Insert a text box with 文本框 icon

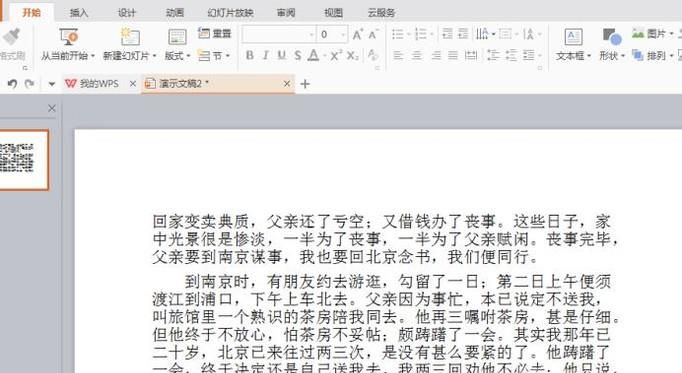573,37
